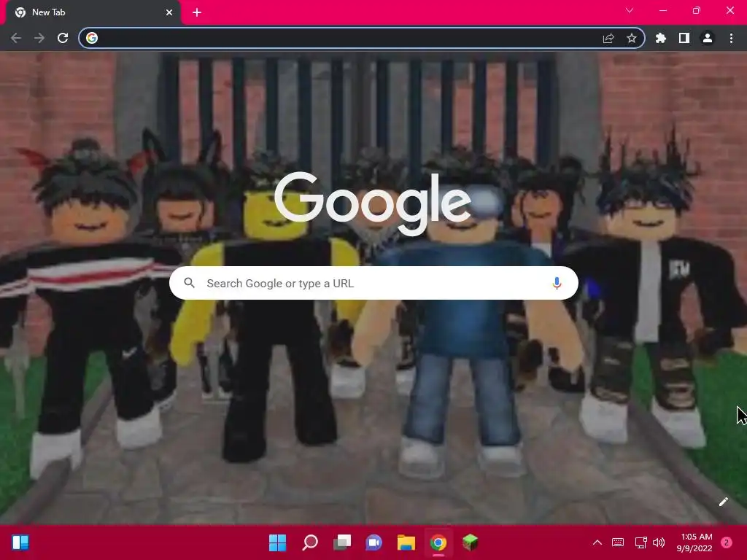Reload the current page

coord(63,38)
